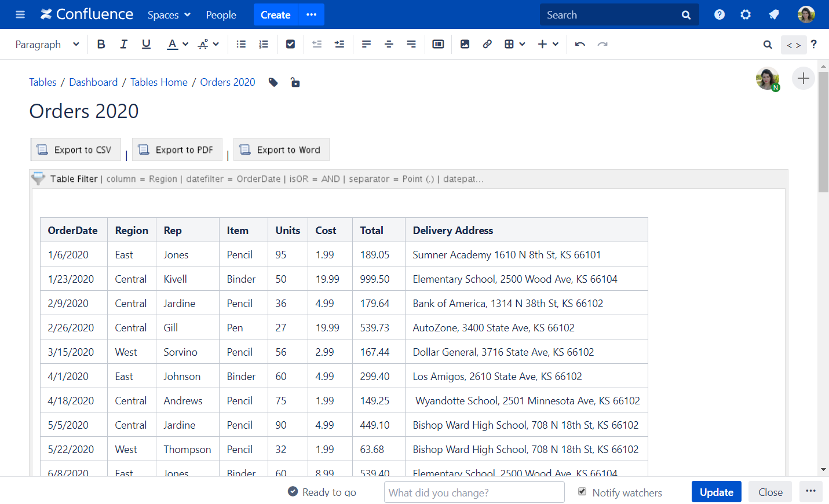Insert a task list checkbox
The width and height of the screenshot is (829, 504).
click(x=291, y=44)
